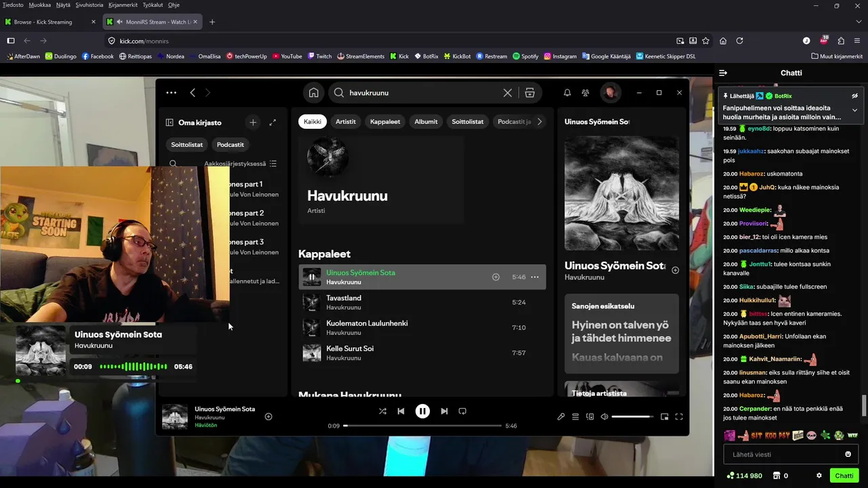Select the Soittolistat search filter
The height and width of the screenshot is (488, 868).
(x=468, y=122)
